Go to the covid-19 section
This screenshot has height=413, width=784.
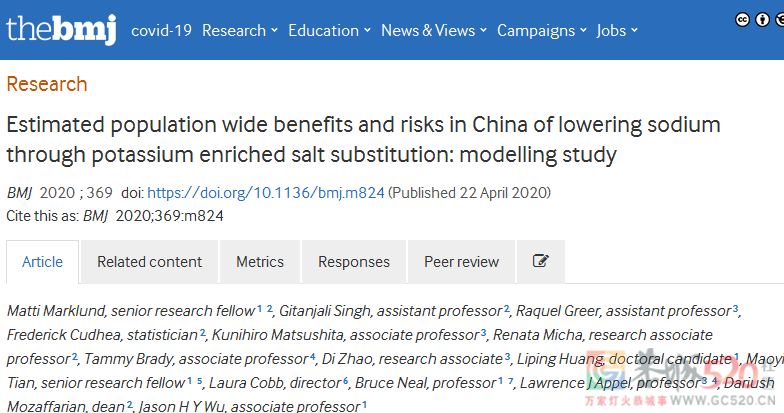click(162, 30)
